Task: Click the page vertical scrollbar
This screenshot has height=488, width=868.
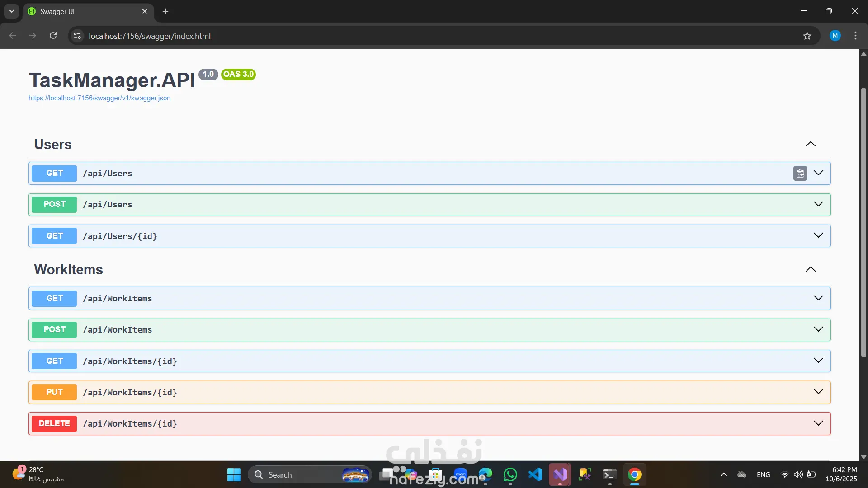Action: click(863, 221)
